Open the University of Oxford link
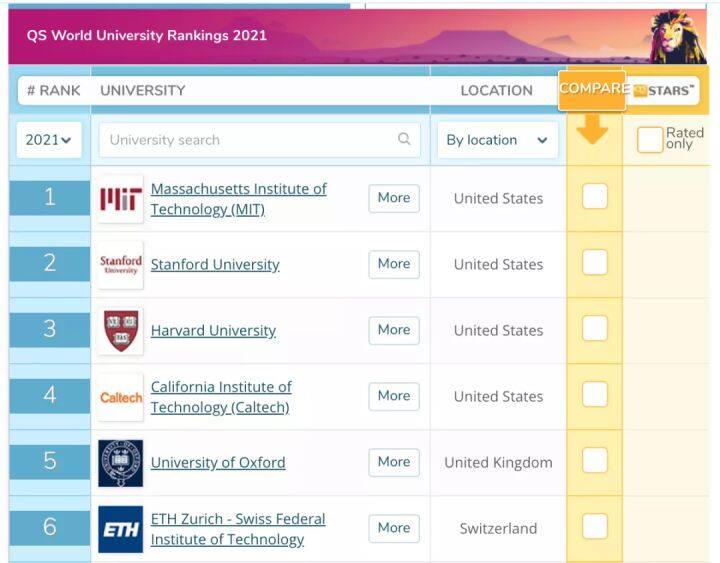This screenshot has height=563, width=720. click(x=218, y=463)
